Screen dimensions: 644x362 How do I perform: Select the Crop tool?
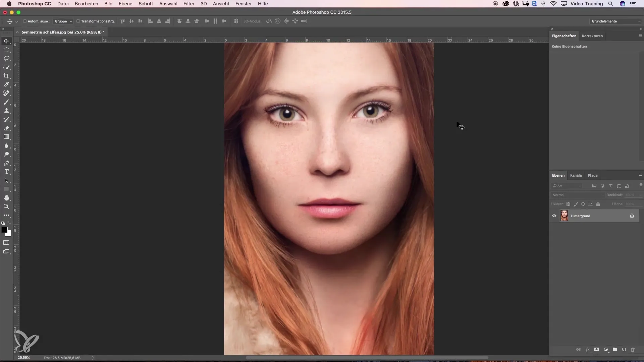(x=6, y=76)
